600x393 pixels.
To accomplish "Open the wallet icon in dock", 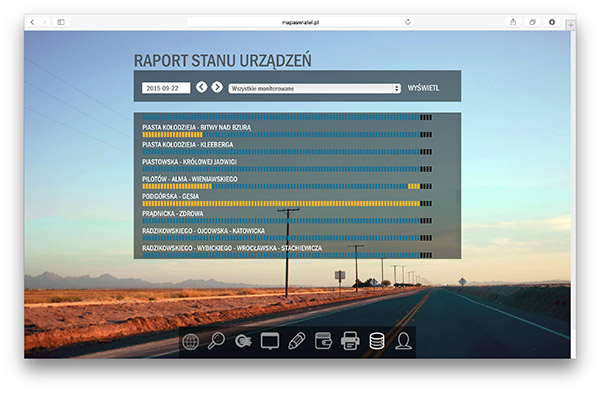I will (323, 341).
